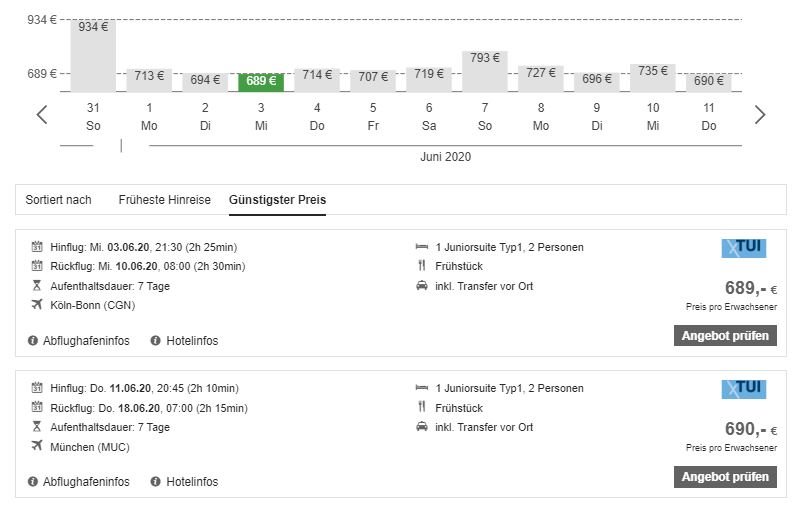Screen dimensions: 800x505
Task: Open Hotelinfos link in first offer
Action: pos(190,341)
